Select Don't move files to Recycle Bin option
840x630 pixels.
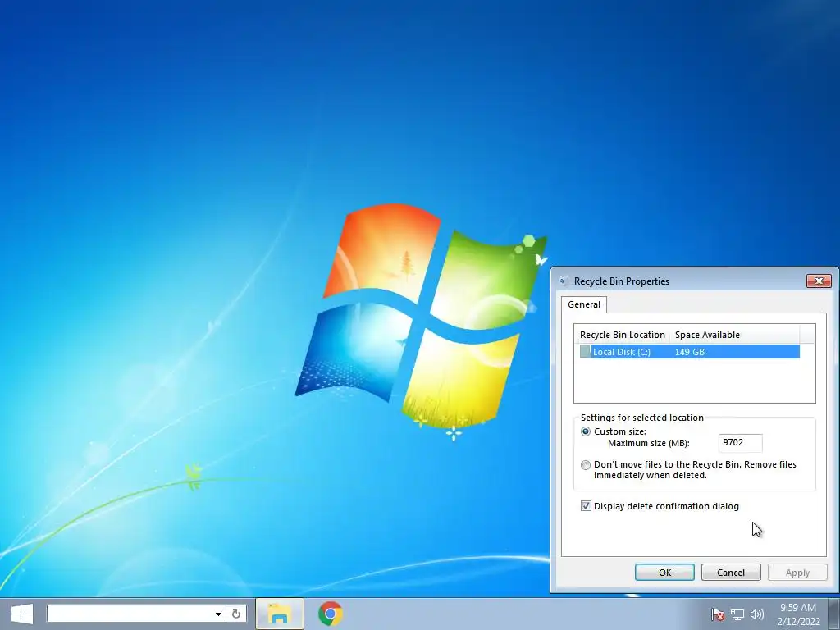(586, 465)
